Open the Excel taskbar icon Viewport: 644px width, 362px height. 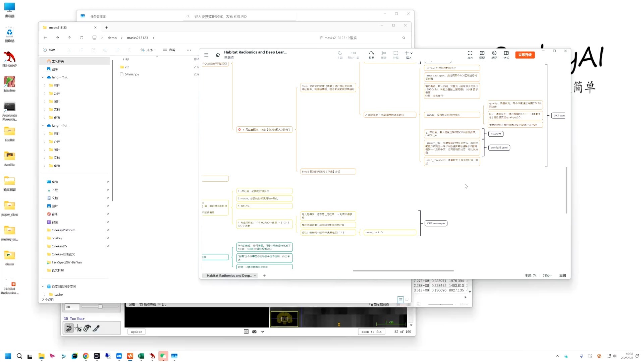141,356
